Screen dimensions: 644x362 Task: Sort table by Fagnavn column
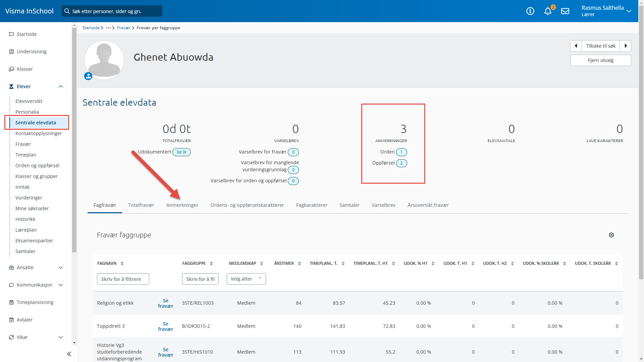coord(122,263)
